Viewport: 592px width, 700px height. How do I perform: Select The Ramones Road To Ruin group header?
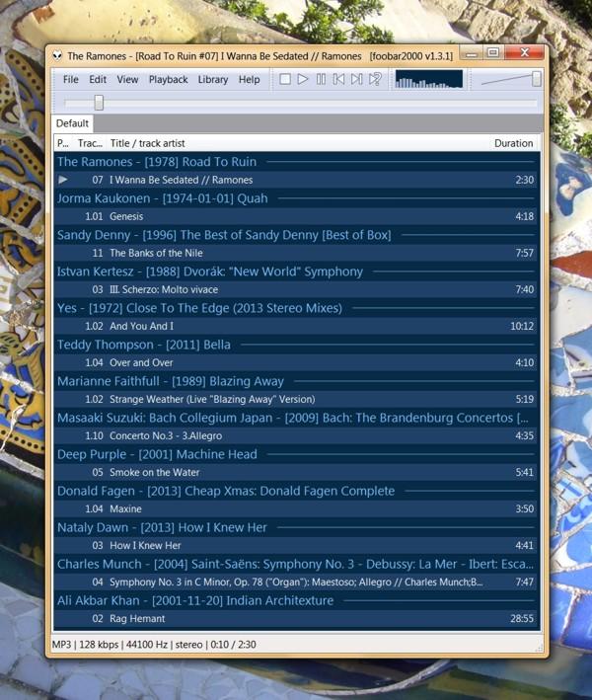[x=297, y=162]
